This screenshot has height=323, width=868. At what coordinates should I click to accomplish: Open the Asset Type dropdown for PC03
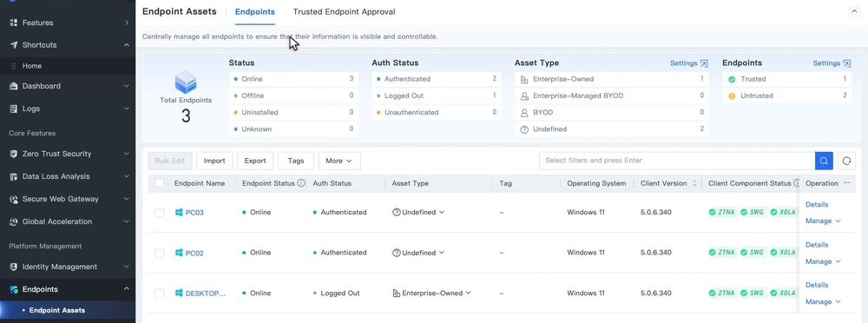[418, 212]
